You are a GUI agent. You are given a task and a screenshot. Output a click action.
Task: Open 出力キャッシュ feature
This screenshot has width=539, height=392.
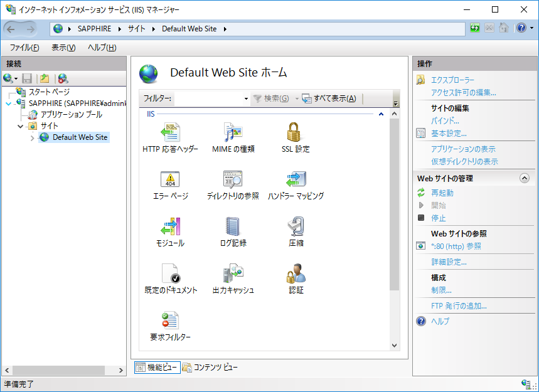pyautogui.click(x=233, y=279)
